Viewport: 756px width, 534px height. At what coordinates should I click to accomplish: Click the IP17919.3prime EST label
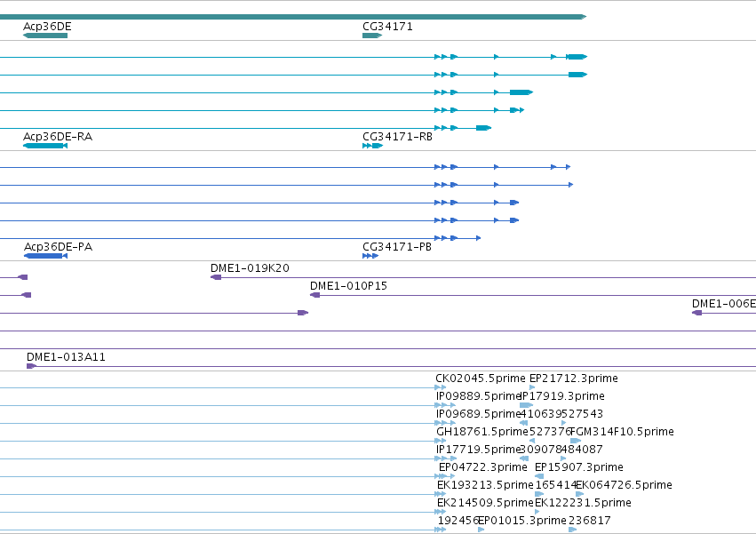562,396
